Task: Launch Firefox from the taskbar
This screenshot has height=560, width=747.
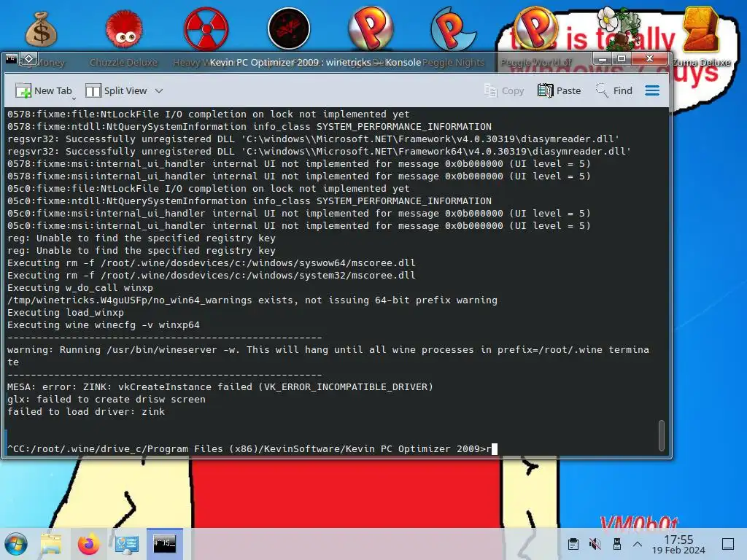Action: coord(88,544)
